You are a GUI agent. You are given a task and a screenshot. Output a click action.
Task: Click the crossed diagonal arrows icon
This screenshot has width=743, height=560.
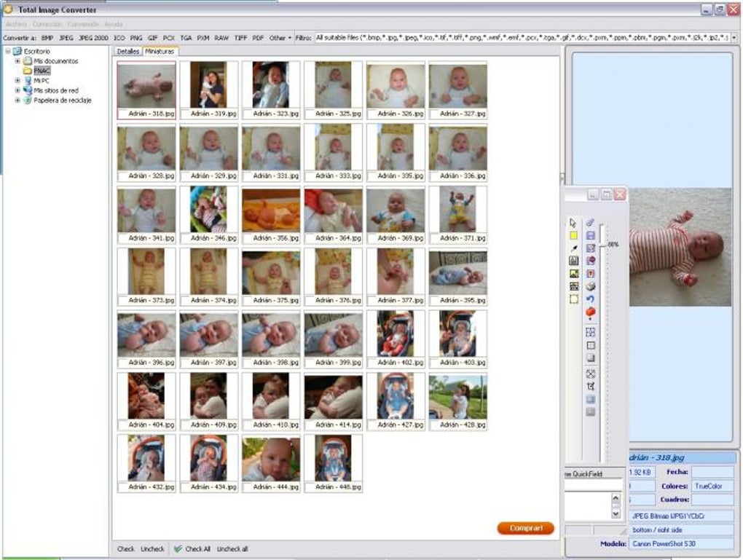590,374
